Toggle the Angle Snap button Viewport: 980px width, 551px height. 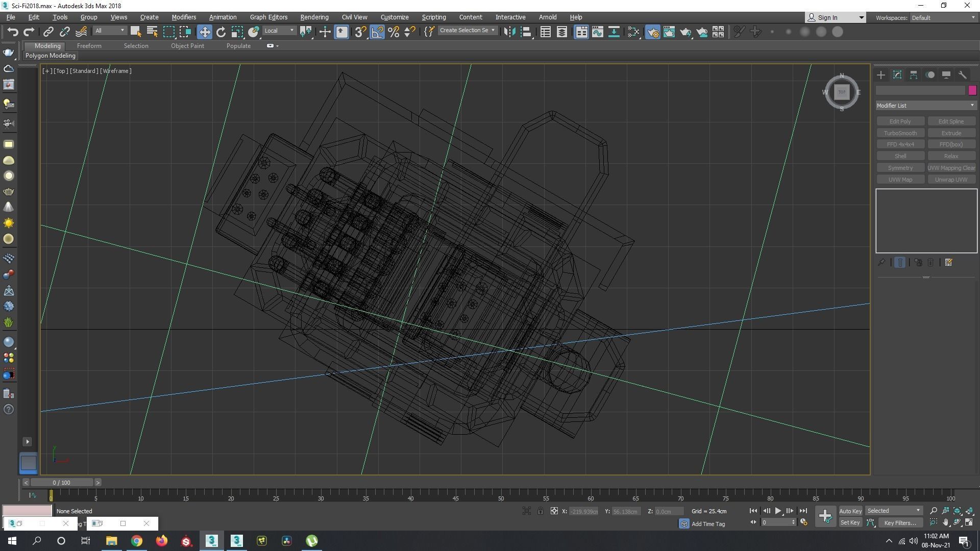pos(377,32)
